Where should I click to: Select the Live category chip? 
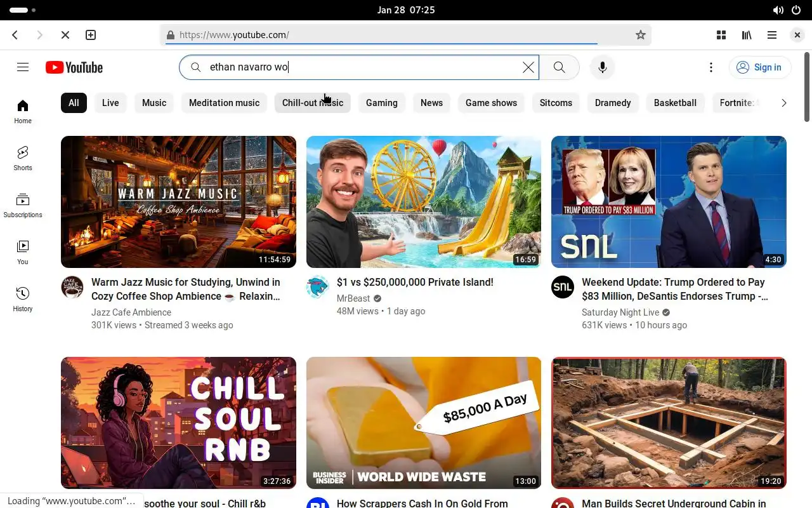[x=110, y=103]
